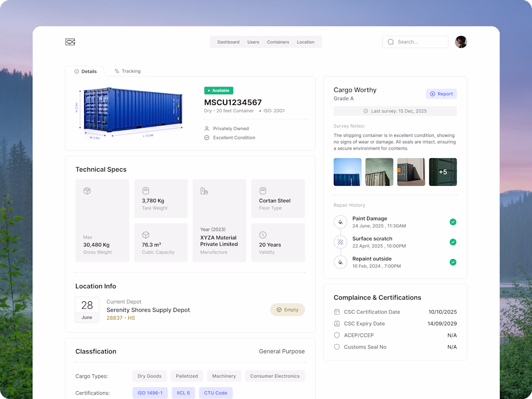
Task: Click the blue container dimensions image
Action: [x=130, y=113]
